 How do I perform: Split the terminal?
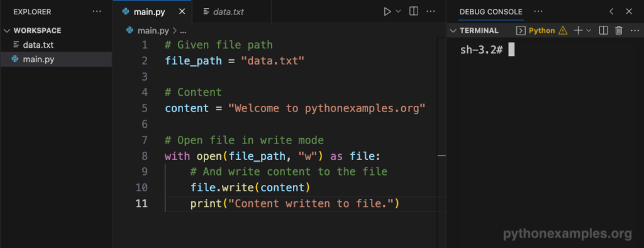click(x=603, y=30)
